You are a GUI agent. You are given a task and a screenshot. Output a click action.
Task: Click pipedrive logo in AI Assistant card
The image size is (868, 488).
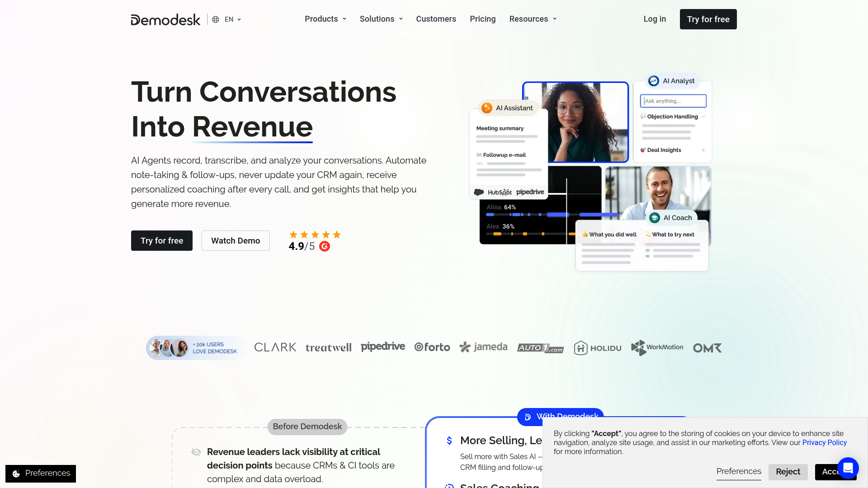coord(530,192)
